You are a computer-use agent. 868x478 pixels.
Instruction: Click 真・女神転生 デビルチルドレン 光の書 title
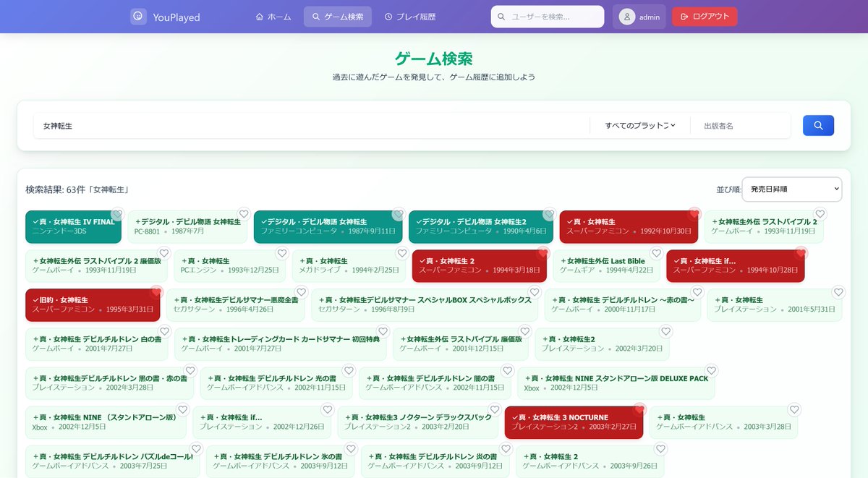tap(275, 378)
